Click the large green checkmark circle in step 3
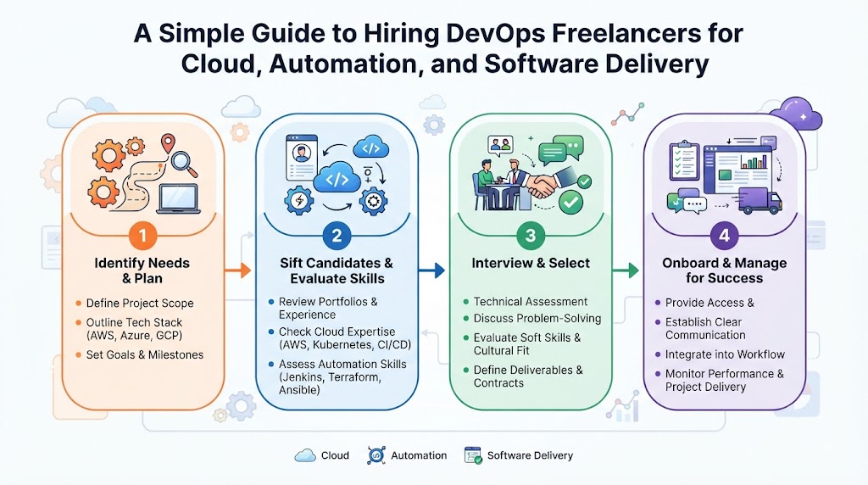This screenshot has height=485, width=868. (570, 202)
